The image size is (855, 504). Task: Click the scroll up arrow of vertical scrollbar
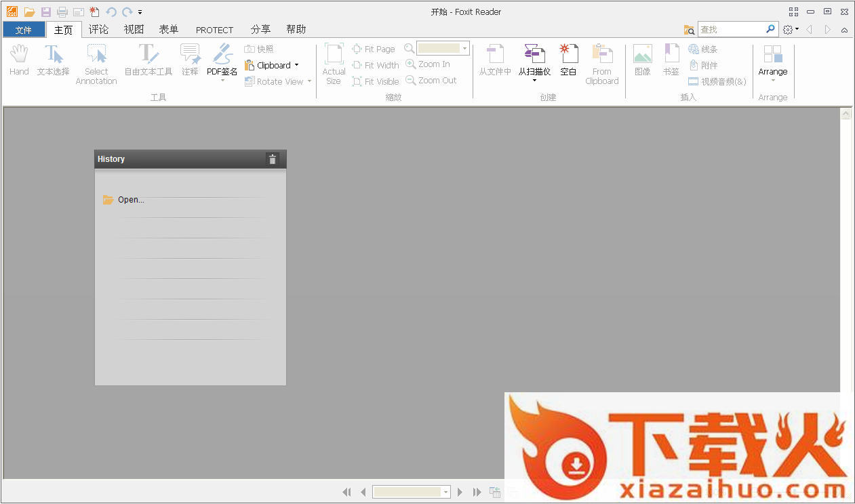[846, 114]
